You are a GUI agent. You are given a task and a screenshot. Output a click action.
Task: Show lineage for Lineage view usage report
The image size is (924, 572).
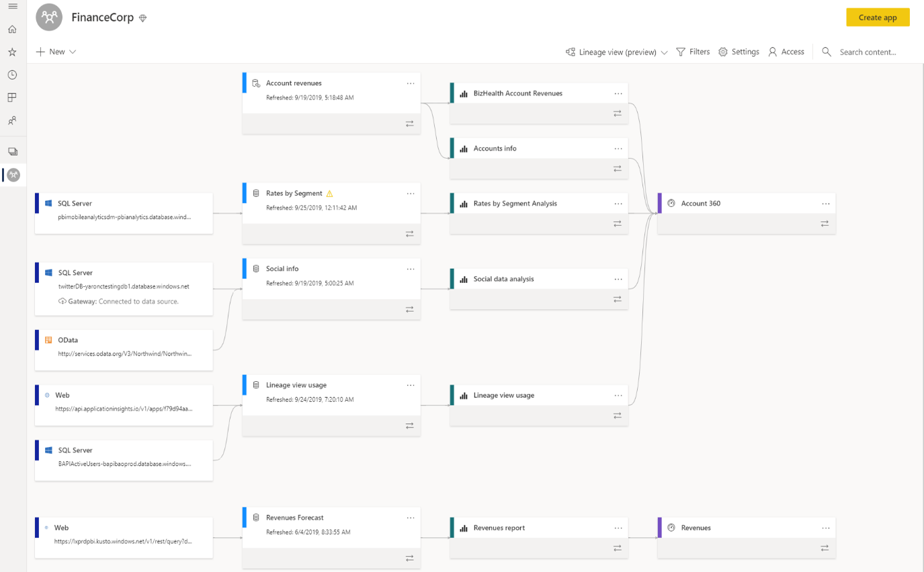pos(617,415)
